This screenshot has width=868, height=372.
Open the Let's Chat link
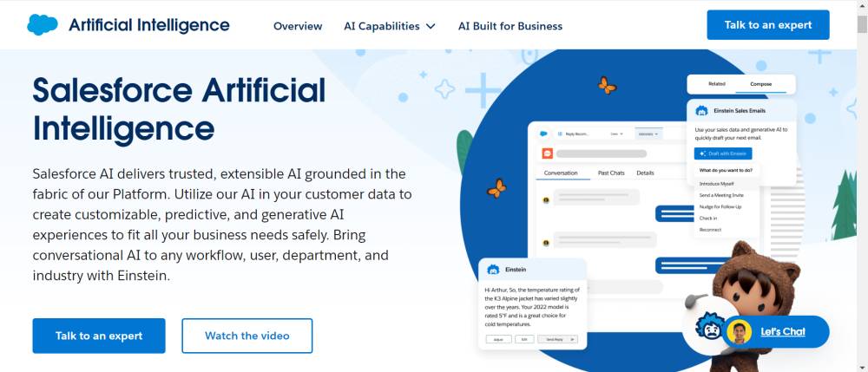point(783,331)
